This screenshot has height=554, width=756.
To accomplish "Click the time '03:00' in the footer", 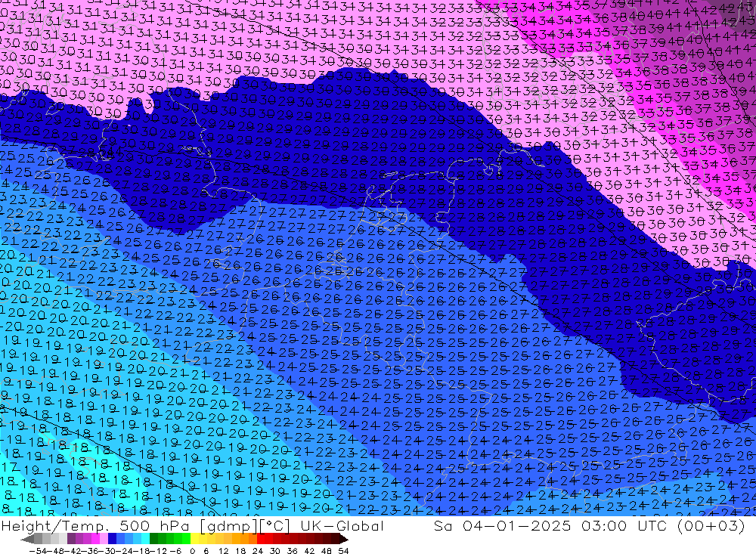I will pyautogui.click(x=603, y=525).
